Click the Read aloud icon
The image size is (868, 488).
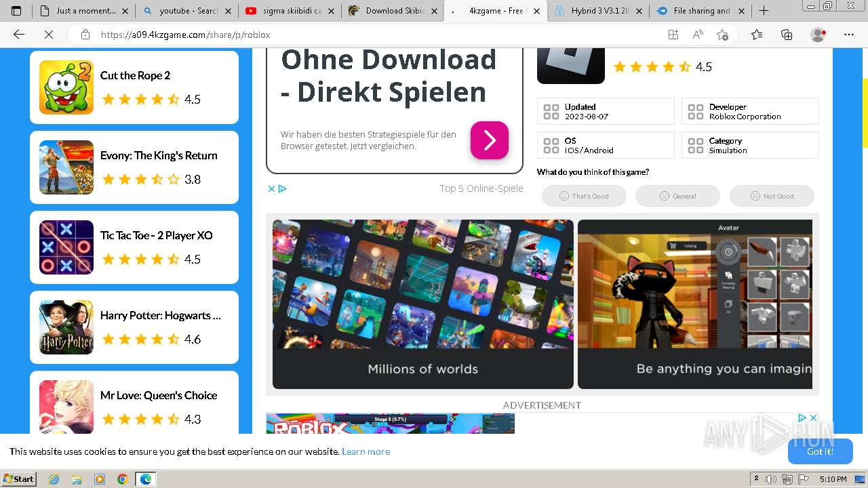pyautogui.click(x=698, y=35)
